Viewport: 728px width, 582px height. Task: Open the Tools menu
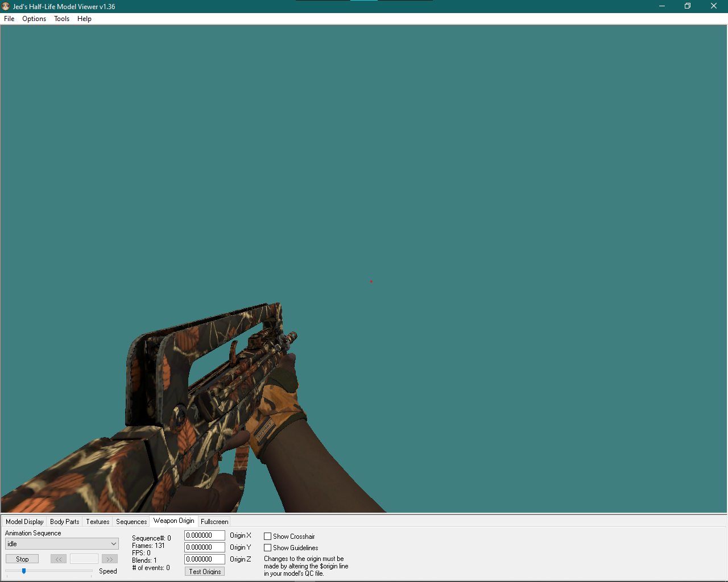pos(61,19)
